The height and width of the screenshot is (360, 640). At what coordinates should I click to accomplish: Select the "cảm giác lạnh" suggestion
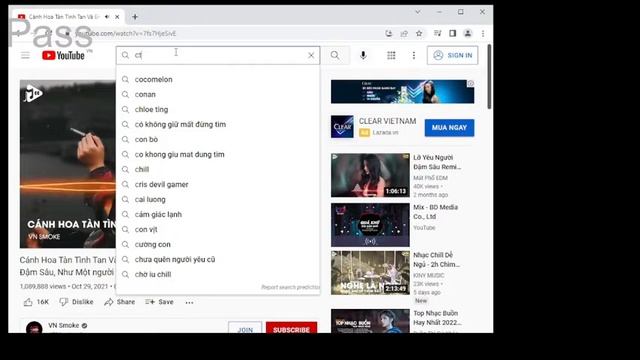pos(218,214)
